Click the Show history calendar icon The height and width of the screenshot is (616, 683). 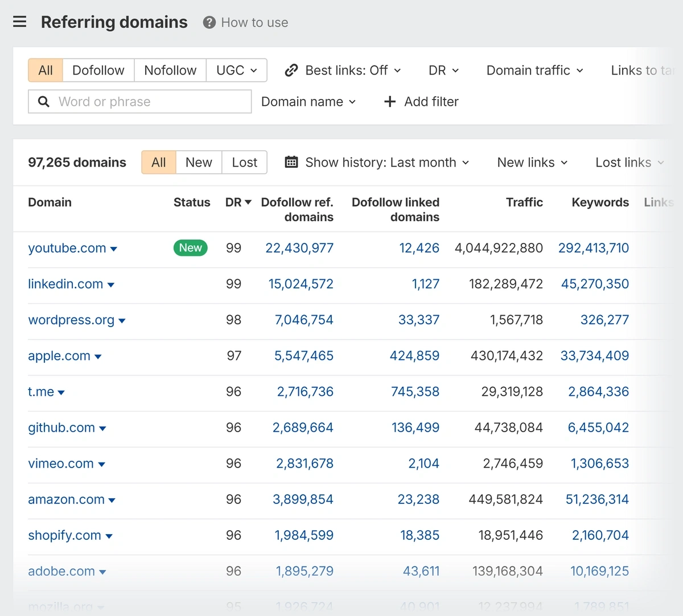(x=291, y=163)
